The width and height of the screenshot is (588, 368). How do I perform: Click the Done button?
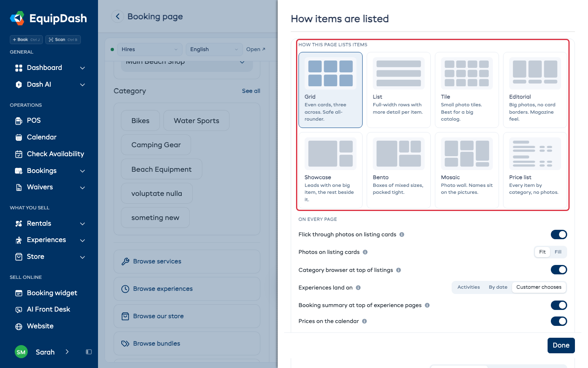point(561,346)
